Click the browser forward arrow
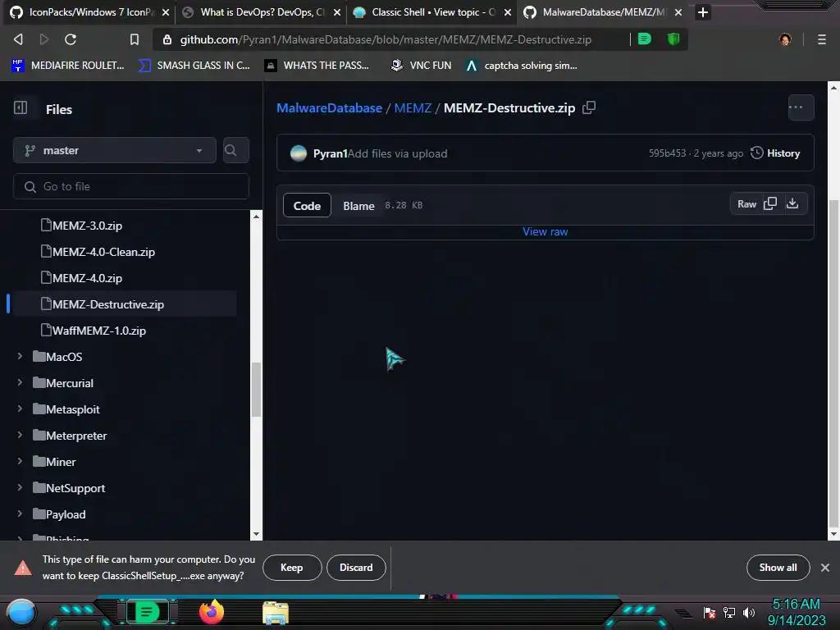The image size is (840, 630). click(x=44, y=39)
